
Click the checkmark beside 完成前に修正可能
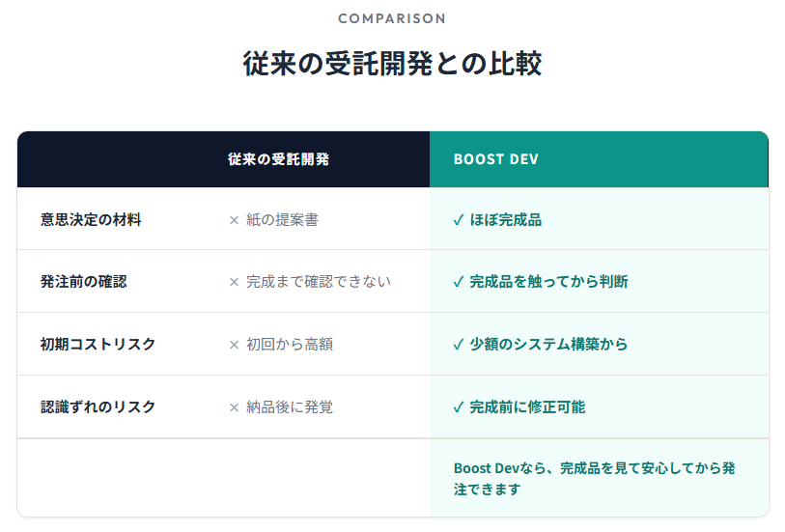(x=459, y=407)
